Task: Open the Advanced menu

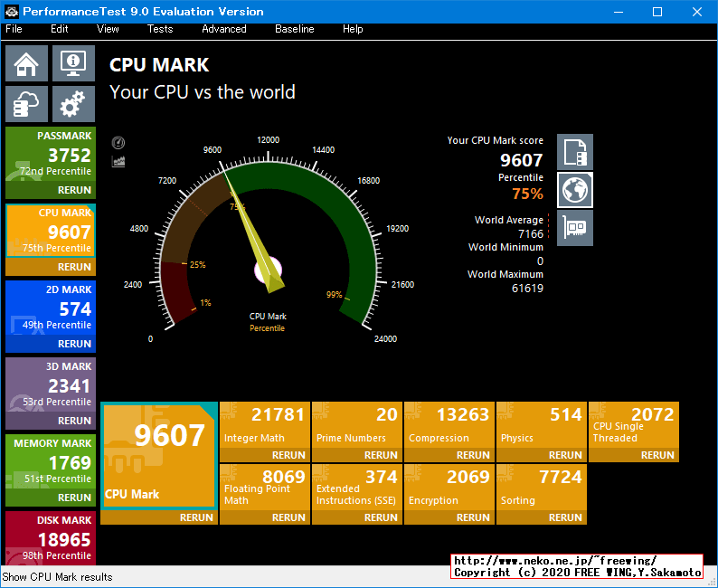Action: pos(224,29)
